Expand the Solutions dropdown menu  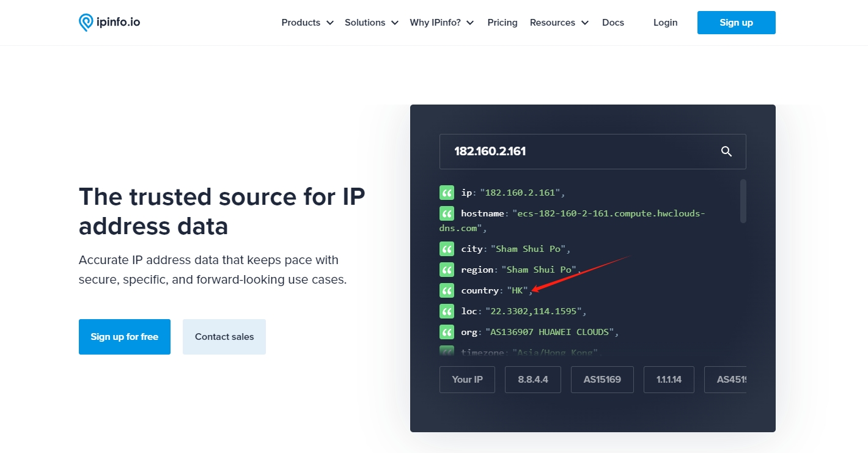click(x=371, y=23)
